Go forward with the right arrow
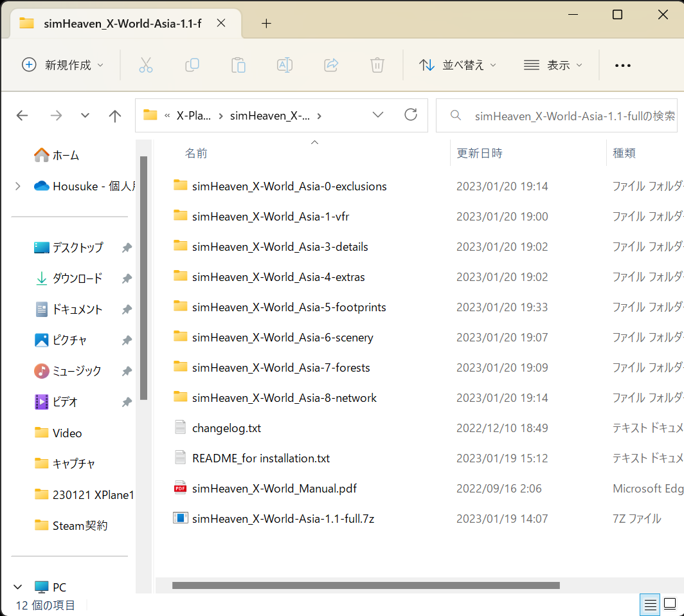Image resolution: width=684 pixels, height=616 pixels. click(x=56, y=116)
